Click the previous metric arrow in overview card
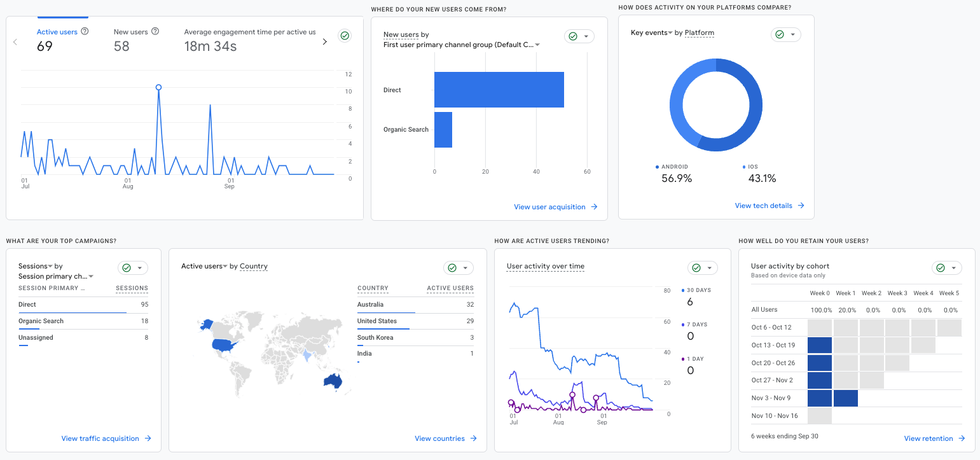The image size is (980, 460). pos(15,42)
